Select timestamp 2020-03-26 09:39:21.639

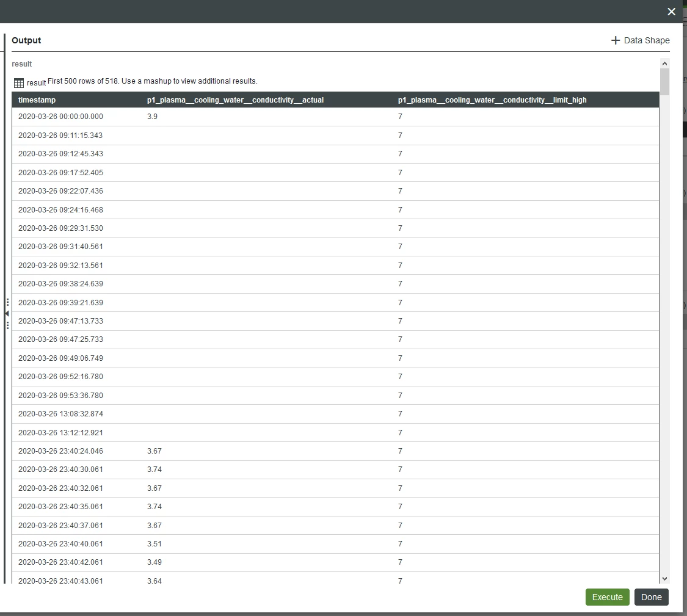coord(60,303)
